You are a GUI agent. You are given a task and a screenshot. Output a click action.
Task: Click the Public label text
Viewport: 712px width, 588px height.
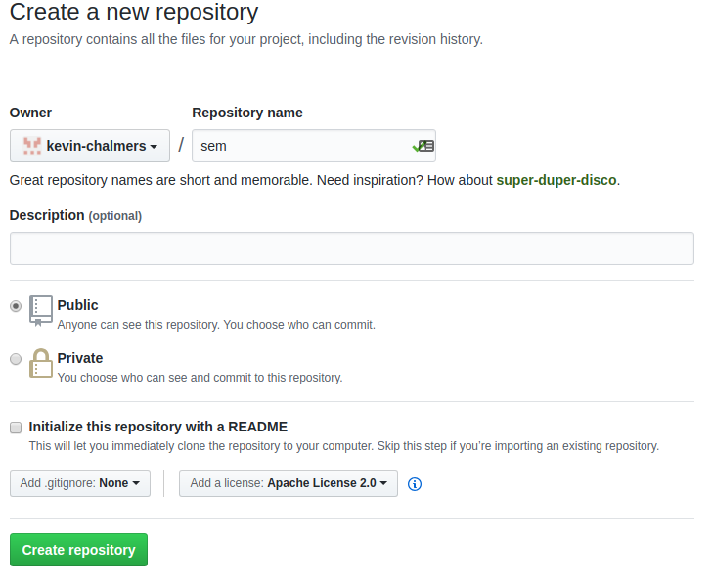pos(78,305)
